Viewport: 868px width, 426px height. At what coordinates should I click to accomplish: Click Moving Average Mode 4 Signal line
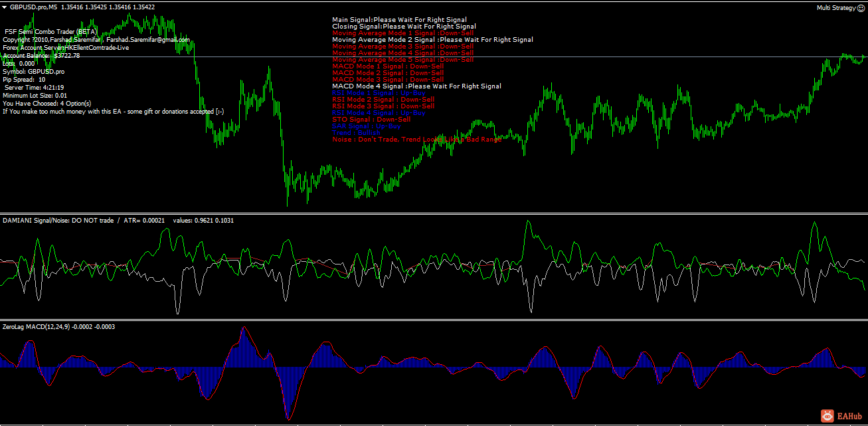pyautogui.click(x=402, y=53)
